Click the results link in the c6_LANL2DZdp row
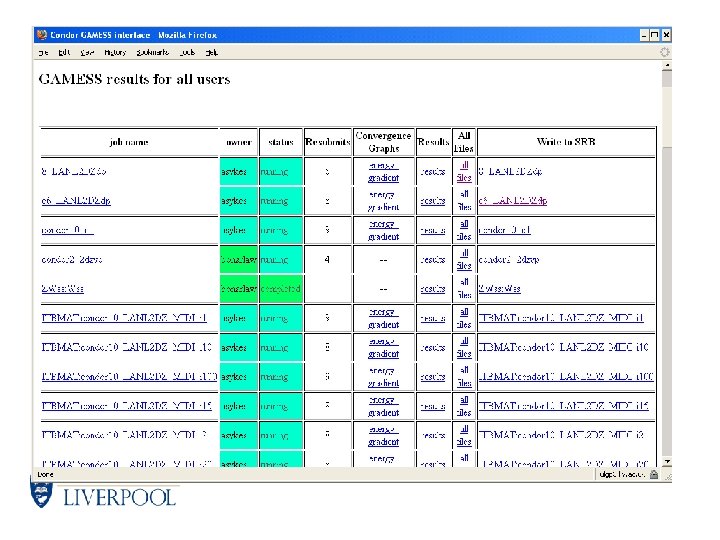 pyautogui.click(x=433, y=201)
